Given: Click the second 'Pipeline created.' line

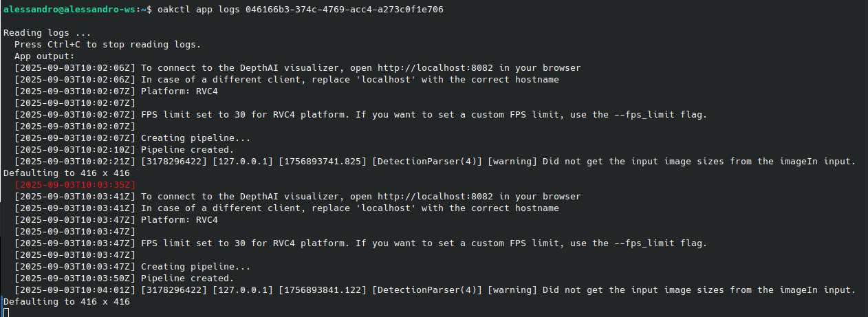Looking at the screenshot, I should coord(124,278).
